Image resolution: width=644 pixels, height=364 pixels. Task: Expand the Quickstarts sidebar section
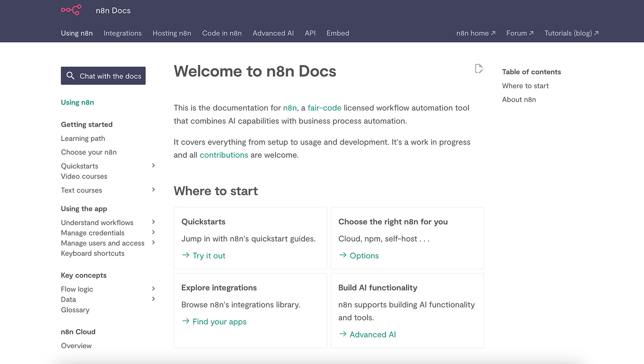pyautogui.click(x=153, y=166)
